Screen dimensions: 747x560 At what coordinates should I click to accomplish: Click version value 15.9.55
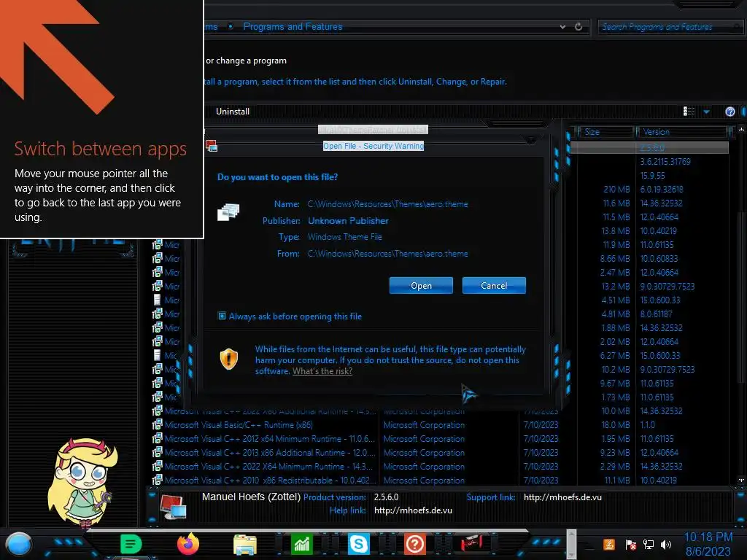click(652, 175)
